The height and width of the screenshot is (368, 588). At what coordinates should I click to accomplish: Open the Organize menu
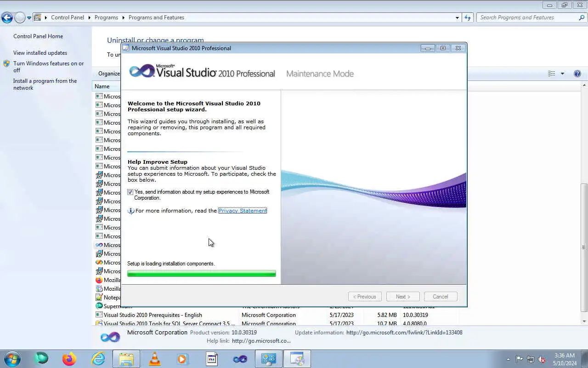pyautogui.click(x=109, y=74)
